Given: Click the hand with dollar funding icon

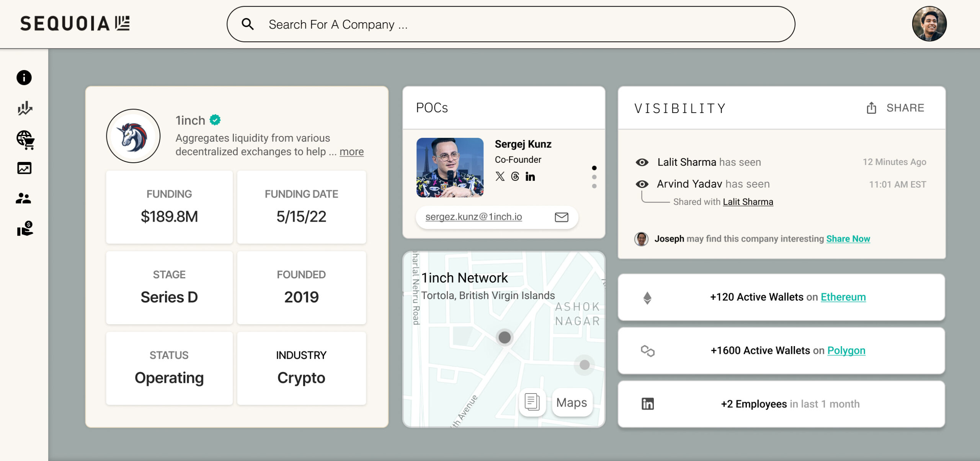Looking at the screenshot, I should 25,229.
